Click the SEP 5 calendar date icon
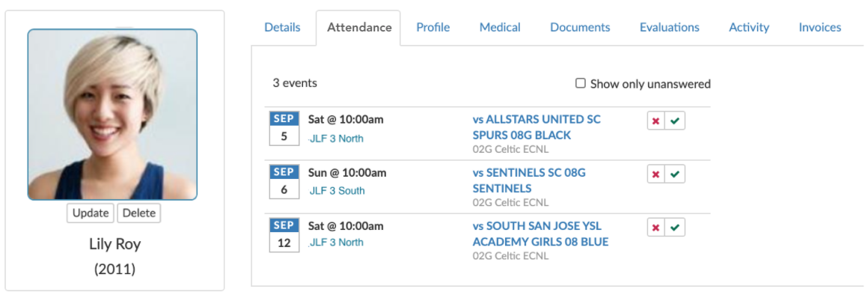This screenshot has width=868, height=298. click(x=284, y=129)
